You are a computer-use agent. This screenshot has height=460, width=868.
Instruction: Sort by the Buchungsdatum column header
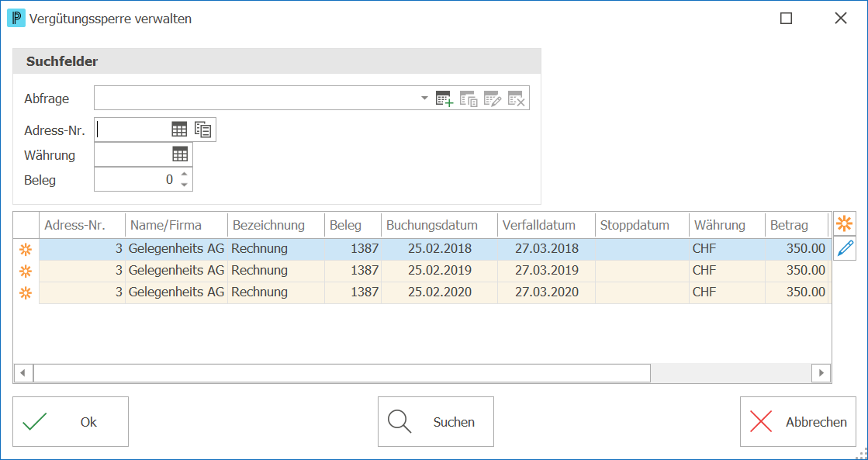(x=439, y=225)
